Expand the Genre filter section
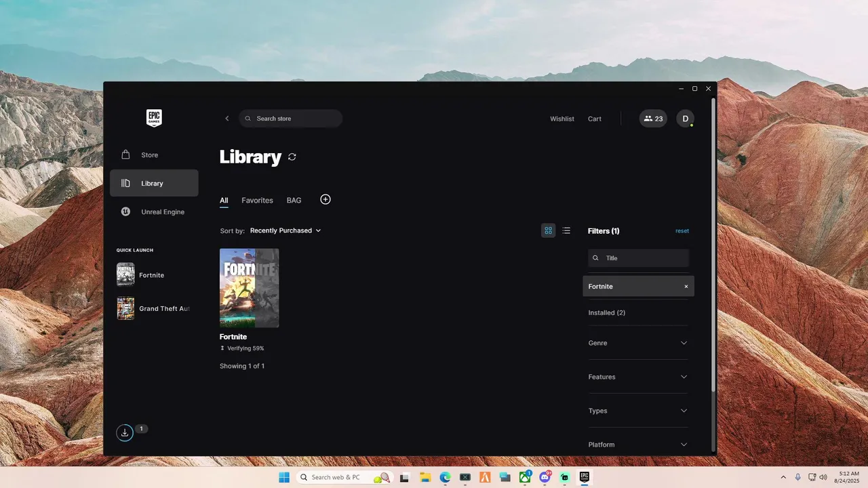 (638, 343)
